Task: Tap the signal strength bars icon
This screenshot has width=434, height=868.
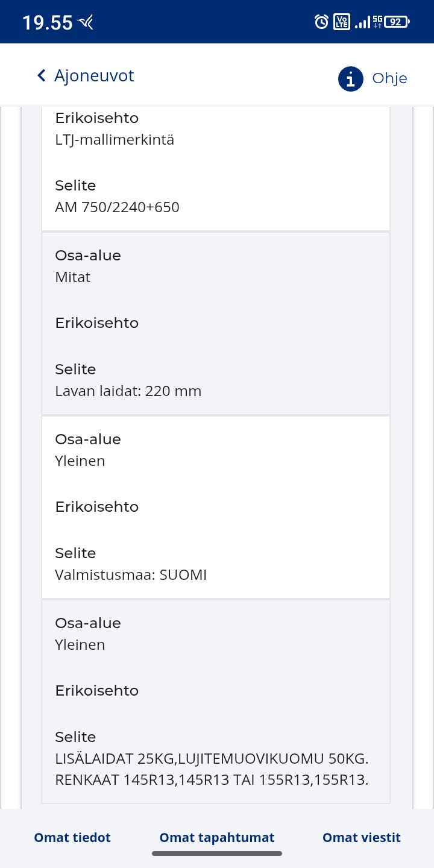Action: pos(362,23)
